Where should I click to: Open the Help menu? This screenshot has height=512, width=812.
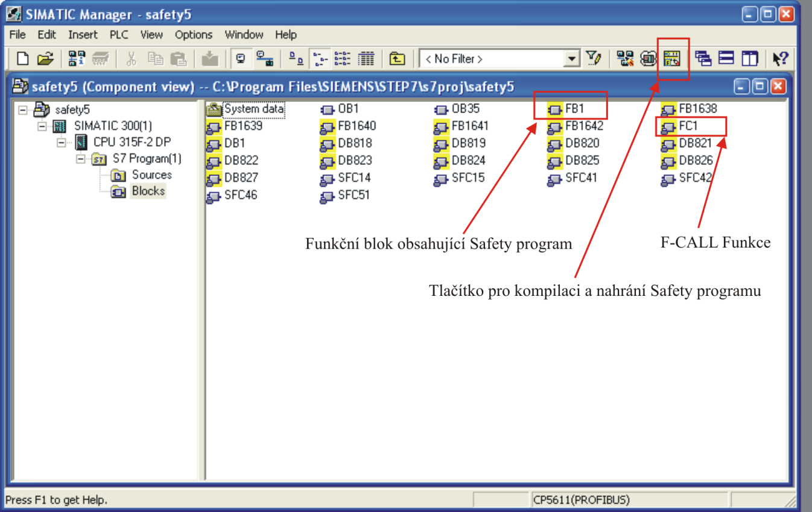[286, 34]
